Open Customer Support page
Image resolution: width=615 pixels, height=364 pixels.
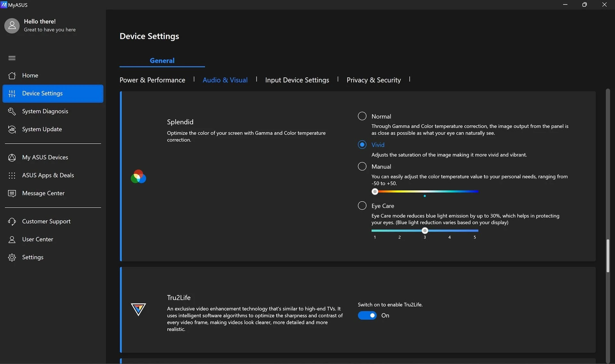[x=53, y=222]
